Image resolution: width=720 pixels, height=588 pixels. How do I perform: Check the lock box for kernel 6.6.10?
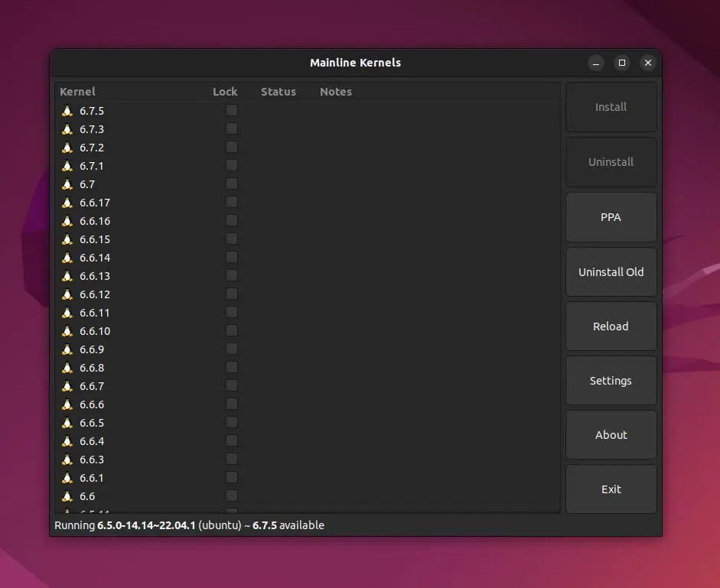point(232,330)
